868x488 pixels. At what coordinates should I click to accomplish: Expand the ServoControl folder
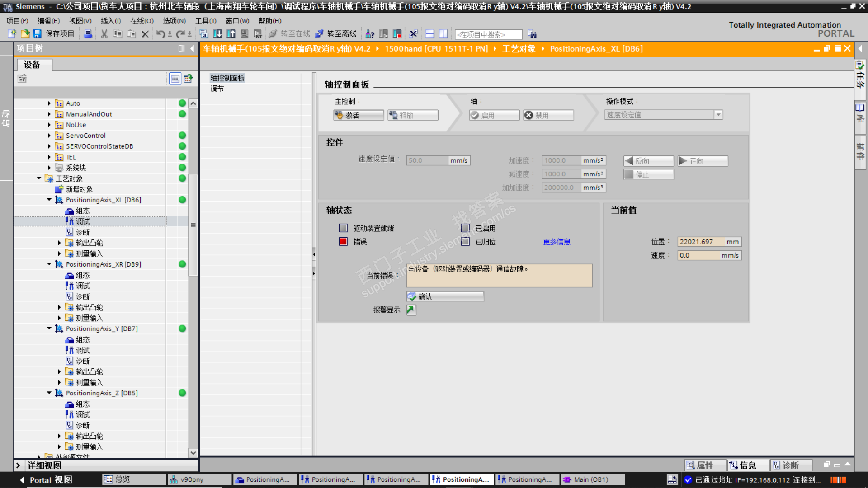(49, 136)
